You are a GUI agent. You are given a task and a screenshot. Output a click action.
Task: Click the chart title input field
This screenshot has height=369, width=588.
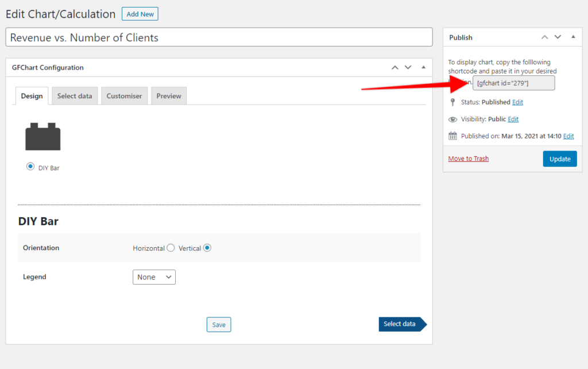219,37
